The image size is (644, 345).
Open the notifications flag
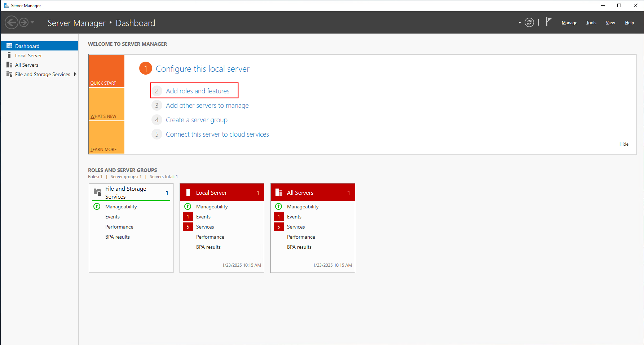point(549,22)
